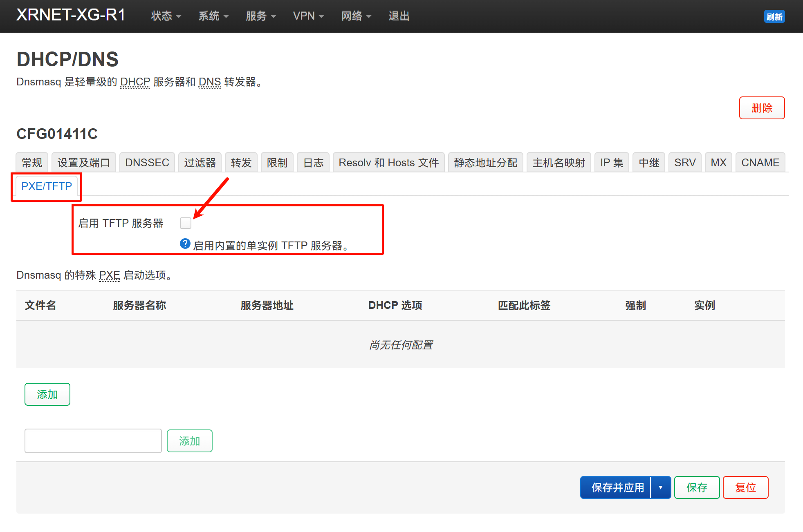Expand the 服务 navigation menu
Image resolution: width=803 pixels, height=532 pixels.
click(260, 16)
